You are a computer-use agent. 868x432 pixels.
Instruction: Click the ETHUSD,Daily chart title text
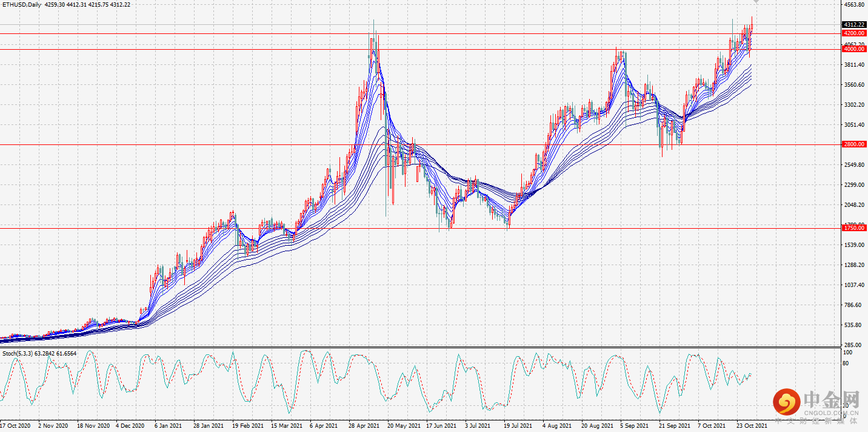click(21, 4)
